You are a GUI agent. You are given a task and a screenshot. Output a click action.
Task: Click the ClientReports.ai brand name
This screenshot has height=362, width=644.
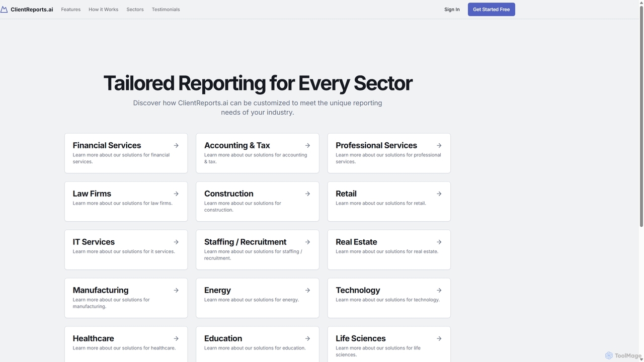(32, 10)
